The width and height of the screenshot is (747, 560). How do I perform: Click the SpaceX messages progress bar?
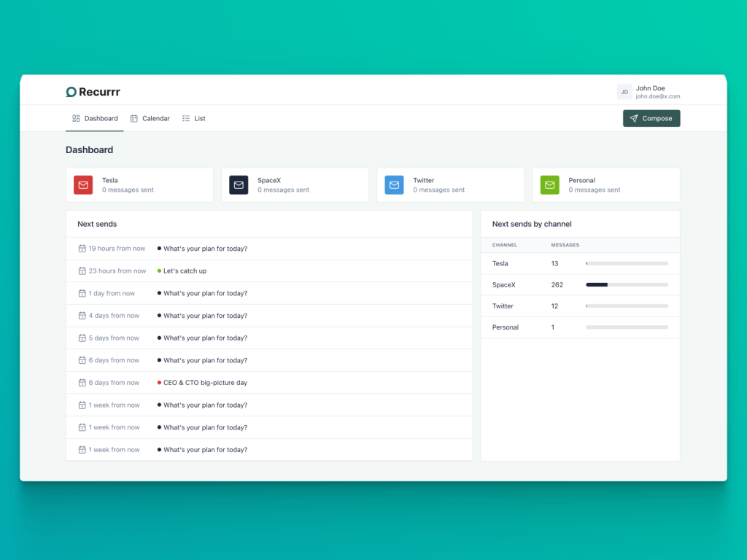(627, 285)
